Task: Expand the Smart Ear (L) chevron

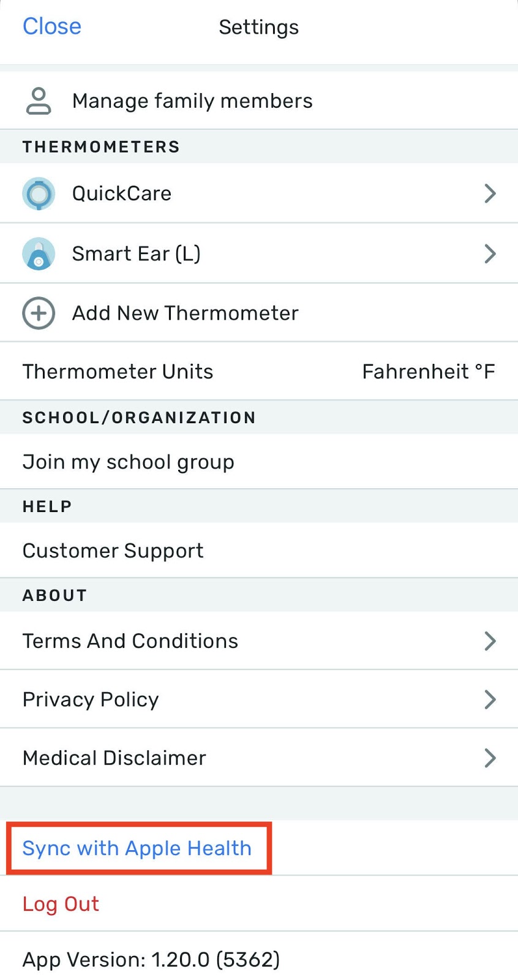Action: click(x=490, y=254)
